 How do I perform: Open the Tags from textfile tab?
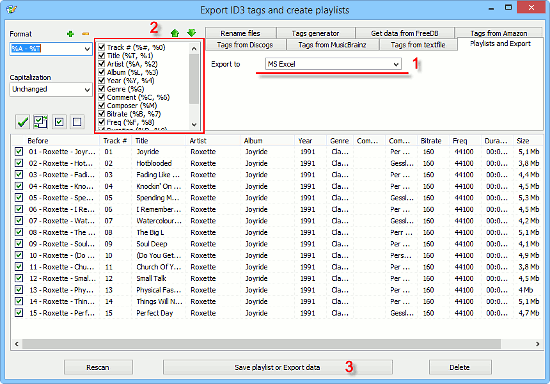point(418,45)
